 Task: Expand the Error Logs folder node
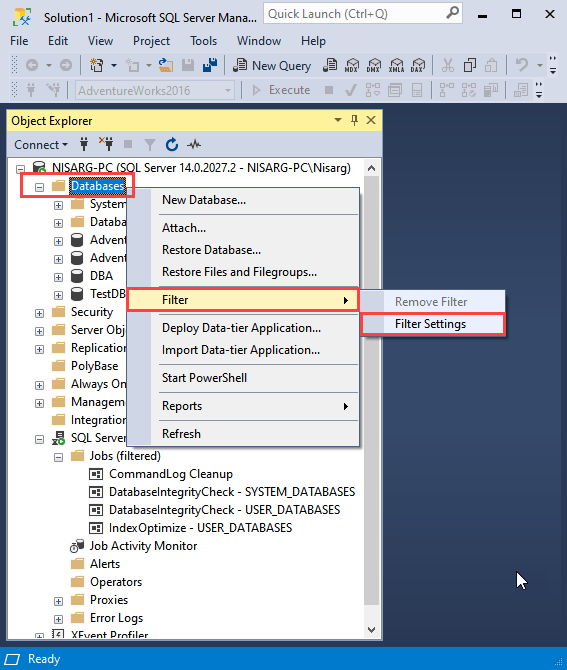(x=59, y=619)
